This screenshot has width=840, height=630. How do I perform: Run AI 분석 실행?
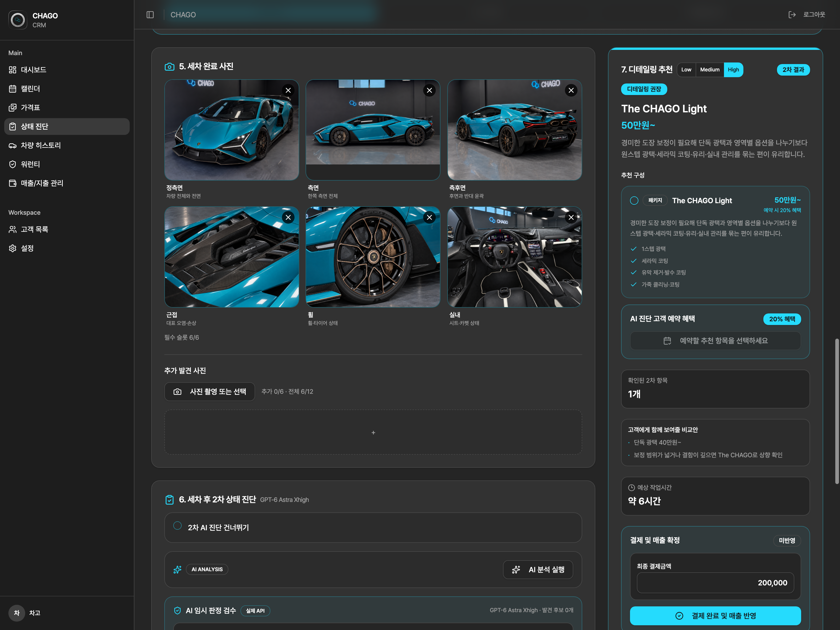coord(538,570)
